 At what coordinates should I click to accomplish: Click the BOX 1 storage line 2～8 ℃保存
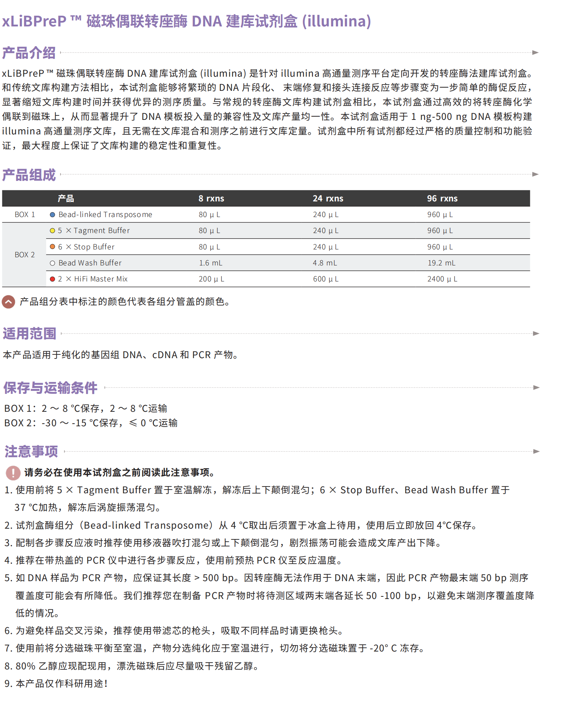pos(86,409)
